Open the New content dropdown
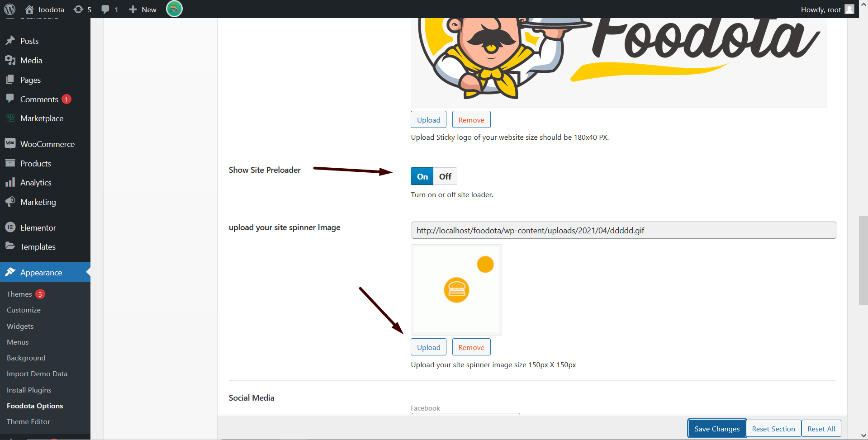Screen dimensions: 868x440 (x=143, y=9)
